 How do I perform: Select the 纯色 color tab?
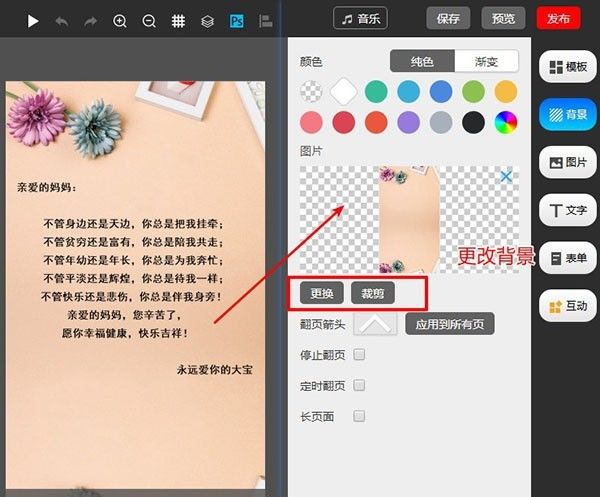click(x=422, y=61)
